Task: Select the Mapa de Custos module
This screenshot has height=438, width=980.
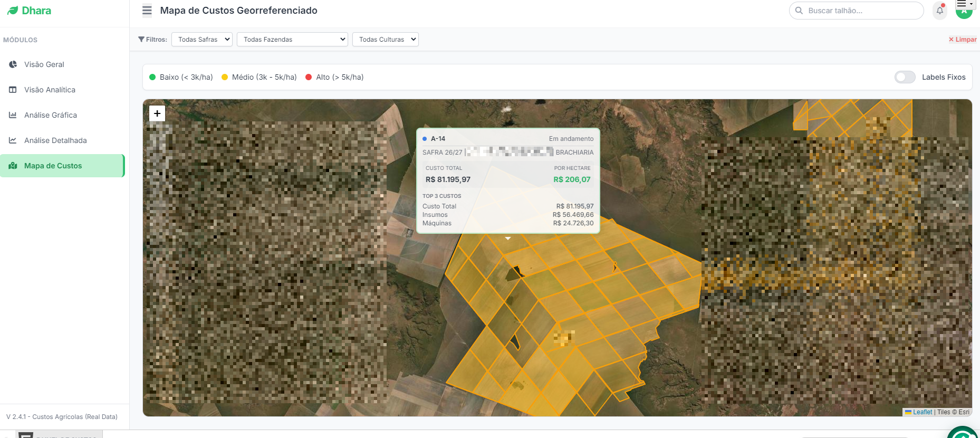Action: point(62,166)
